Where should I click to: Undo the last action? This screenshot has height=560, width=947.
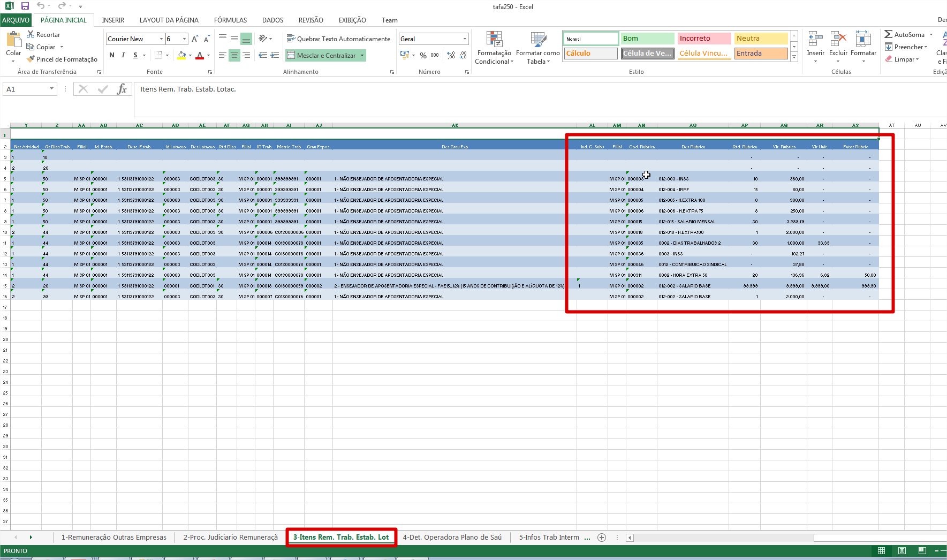pos(41,6)
